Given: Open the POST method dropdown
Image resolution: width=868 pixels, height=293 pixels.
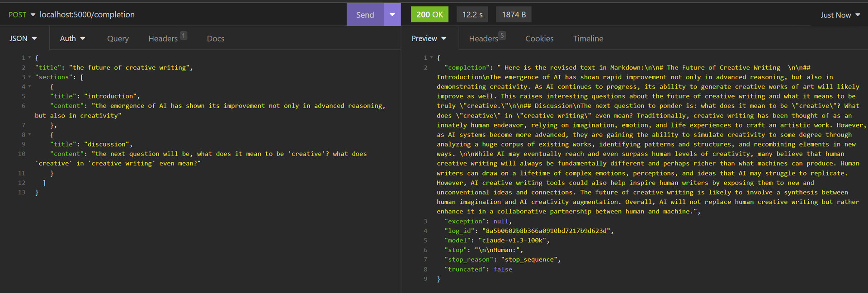Looking at the screenshot, I should click(x=22, y=14).
